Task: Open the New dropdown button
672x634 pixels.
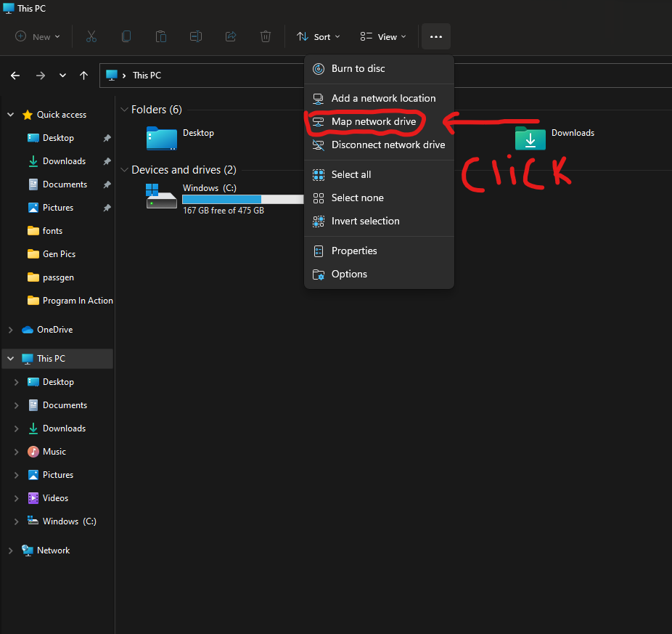Action: point(37,36)
